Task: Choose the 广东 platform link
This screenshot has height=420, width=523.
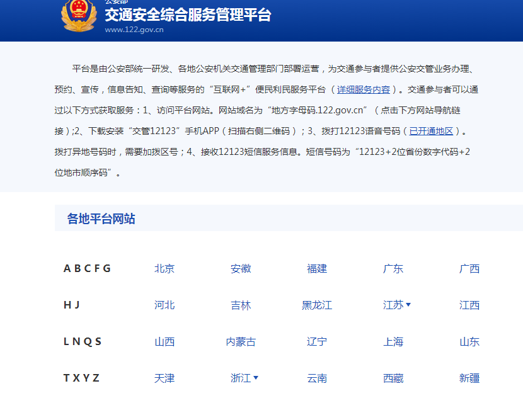Action: (x=393, y=268)
